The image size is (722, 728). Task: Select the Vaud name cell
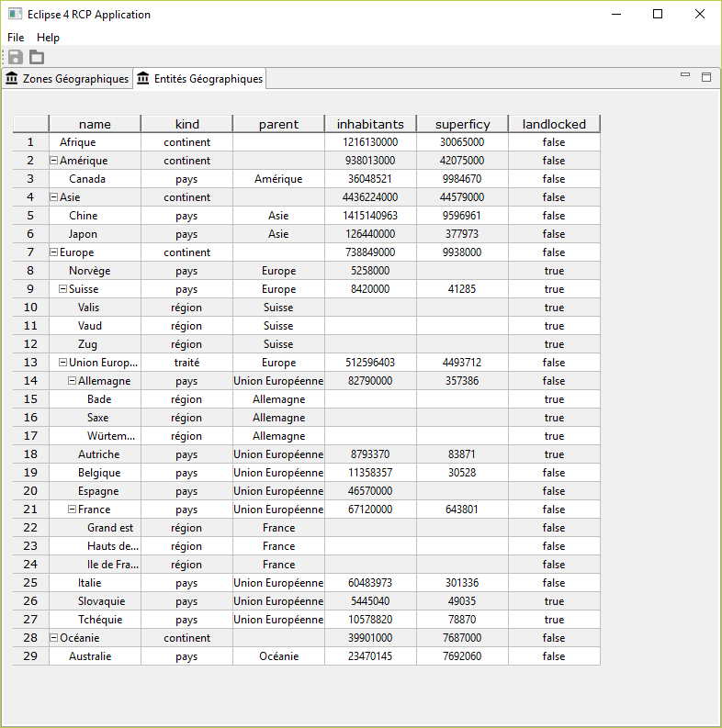pos(95,326)
